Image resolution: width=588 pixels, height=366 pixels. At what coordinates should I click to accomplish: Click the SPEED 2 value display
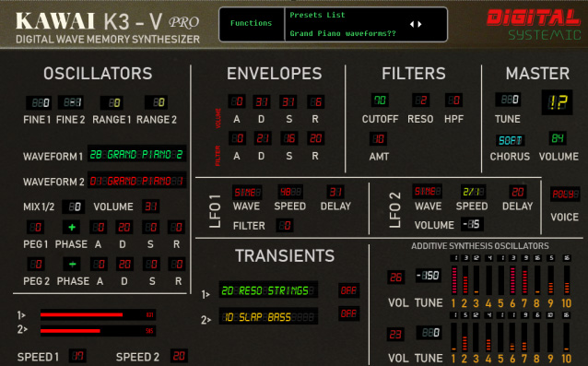pos(179,356)
